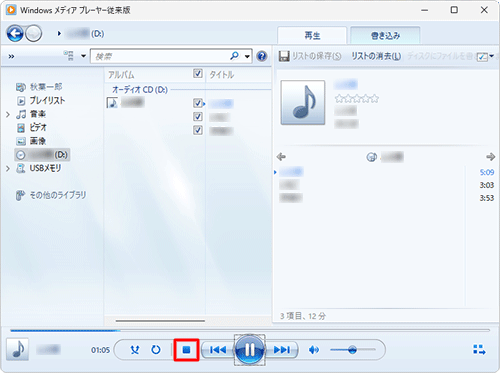500x373 pixels.
Task: Open the 書き込み tab
Action: (385, 36)
